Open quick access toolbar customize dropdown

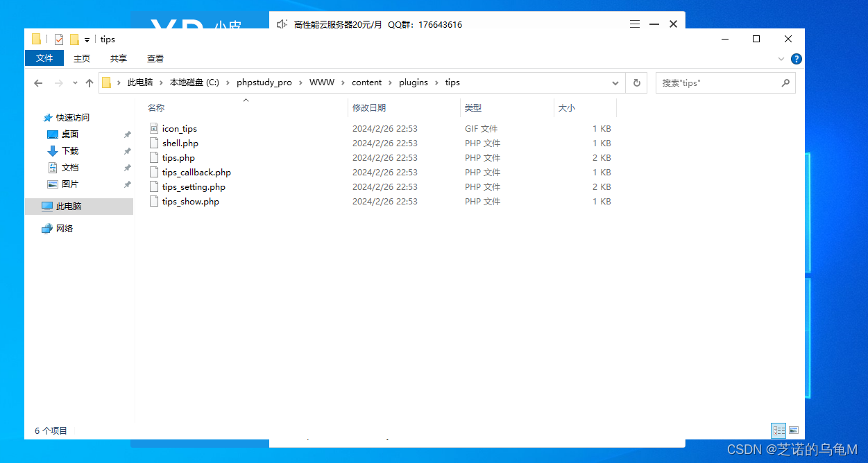point(87,40)
